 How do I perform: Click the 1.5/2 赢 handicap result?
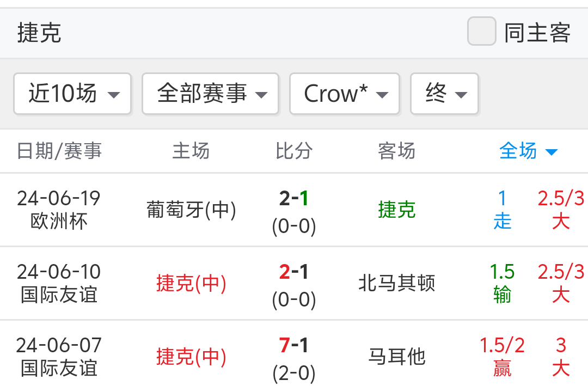click(502, 357)
